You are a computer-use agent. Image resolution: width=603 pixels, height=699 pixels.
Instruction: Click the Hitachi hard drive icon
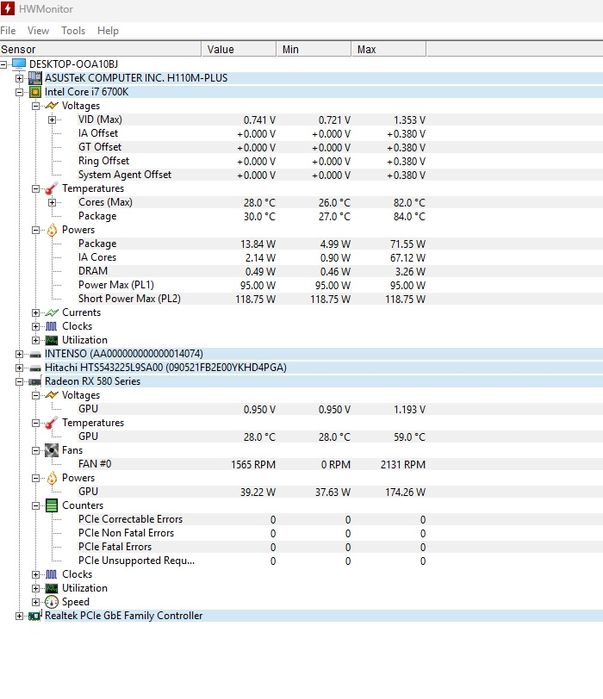tap(35, 368)
